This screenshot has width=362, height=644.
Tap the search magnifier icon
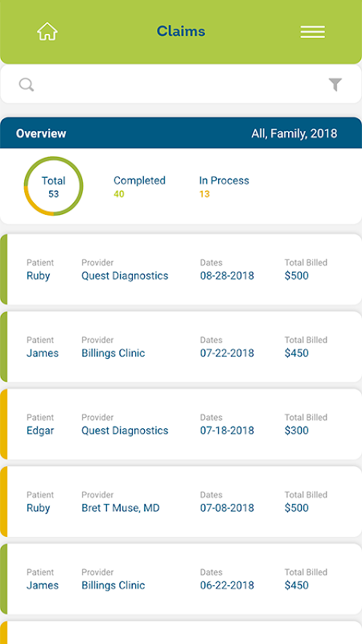click(27, 85)
